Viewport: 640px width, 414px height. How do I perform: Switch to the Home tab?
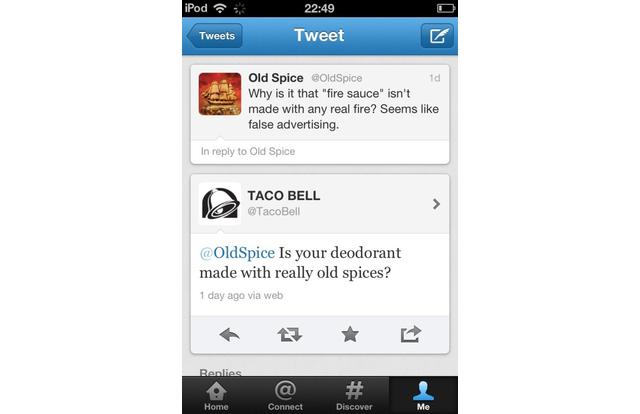(216, 396)
